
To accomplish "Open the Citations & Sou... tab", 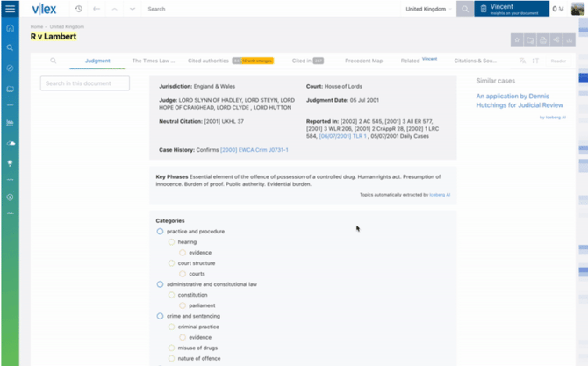I will pyautogui.click(x=475, y=61).
